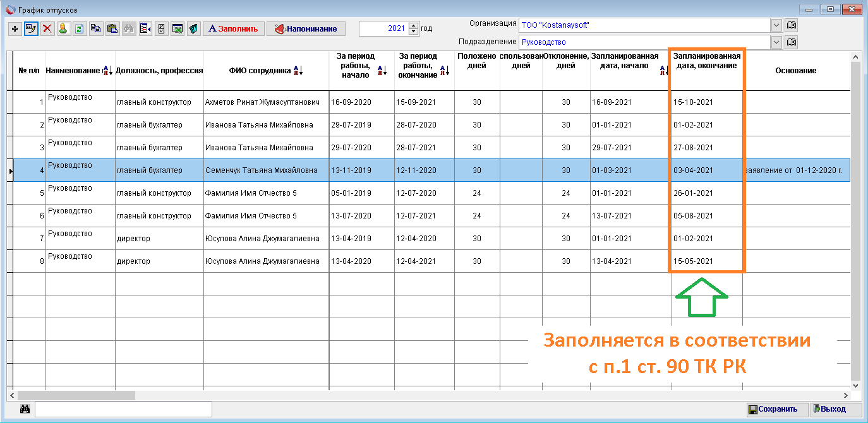Click the search text field at bottom
868x423 pixels.
pyautogui.click(x=123, y=409)
